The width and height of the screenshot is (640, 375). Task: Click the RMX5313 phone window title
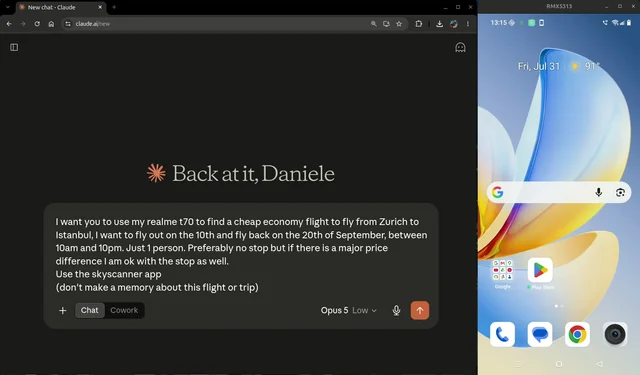tap(559, 7)
